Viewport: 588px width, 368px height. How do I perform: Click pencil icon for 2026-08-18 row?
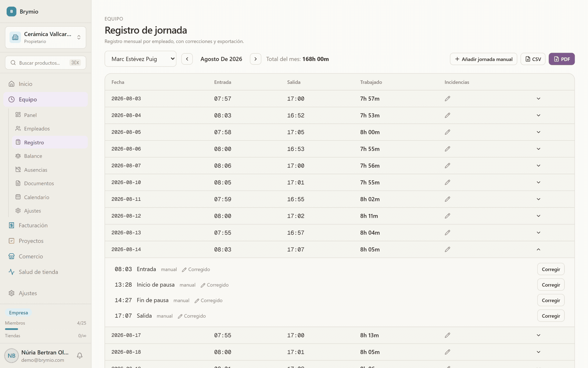click(447, 352)
